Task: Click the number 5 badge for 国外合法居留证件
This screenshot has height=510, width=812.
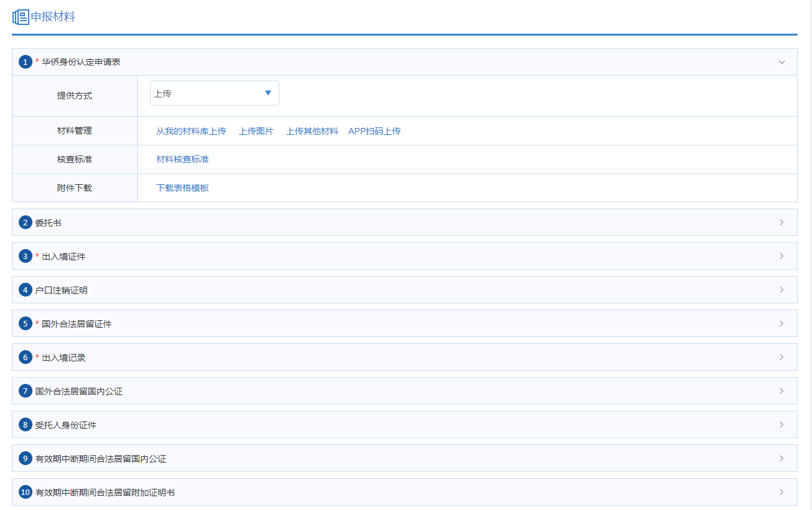Action: click(25, 323)
